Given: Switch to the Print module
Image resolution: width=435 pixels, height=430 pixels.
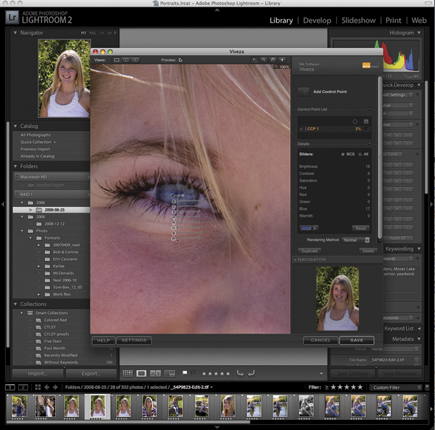Looking at the screenshot, I should 393,20.
